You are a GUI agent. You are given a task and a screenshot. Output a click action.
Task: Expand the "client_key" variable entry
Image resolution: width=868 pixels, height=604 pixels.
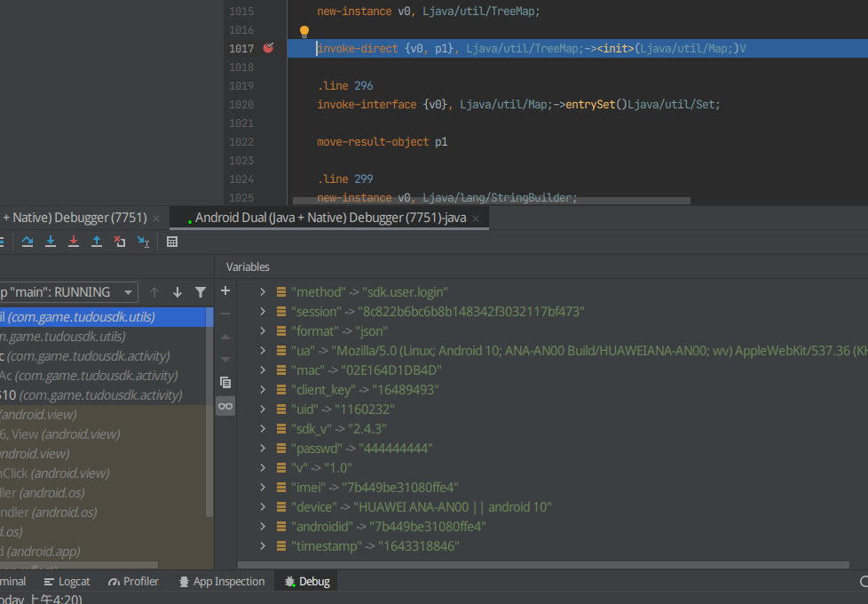263,390
